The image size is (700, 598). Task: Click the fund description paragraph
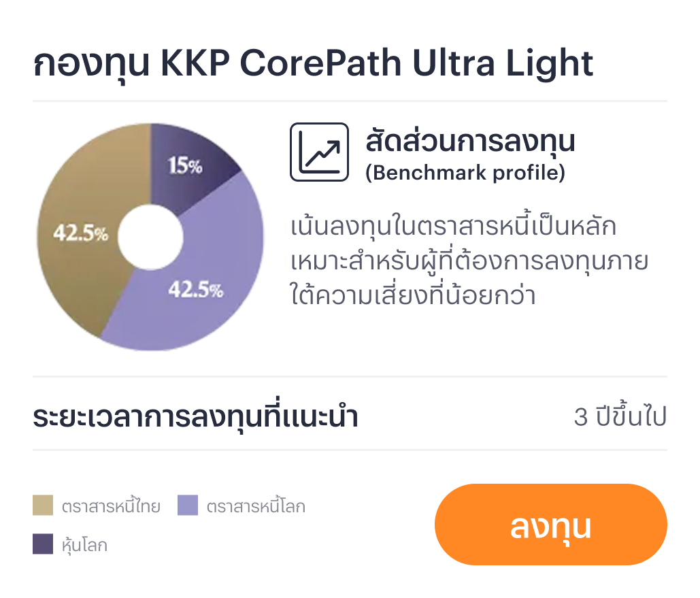click(x=469, y=261)
